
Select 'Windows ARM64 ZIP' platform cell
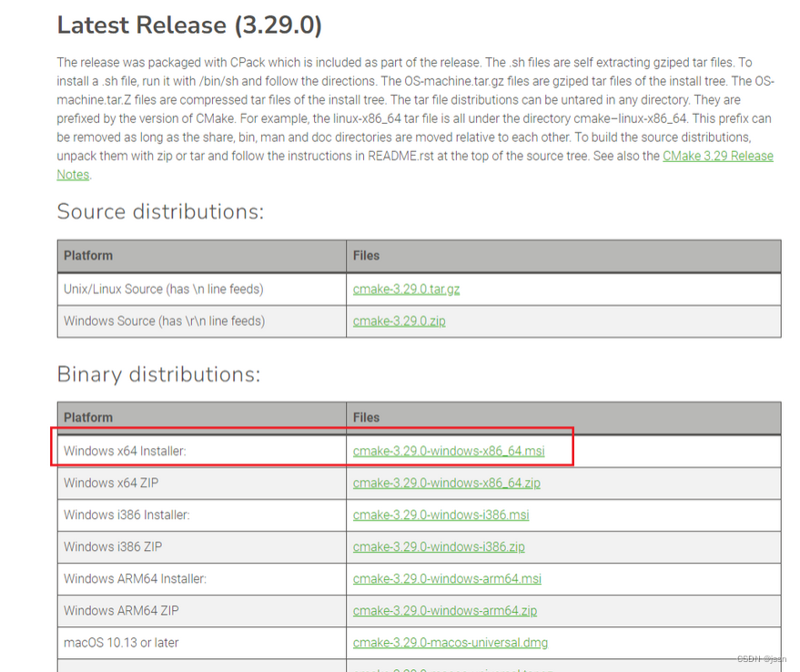click(202, 611)
